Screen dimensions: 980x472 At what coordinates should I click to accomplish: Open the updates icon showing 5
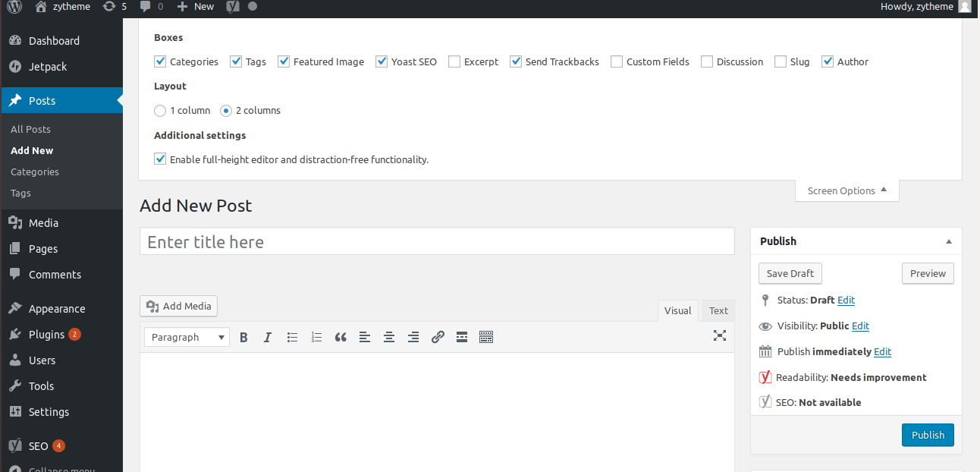coord(115,6)
